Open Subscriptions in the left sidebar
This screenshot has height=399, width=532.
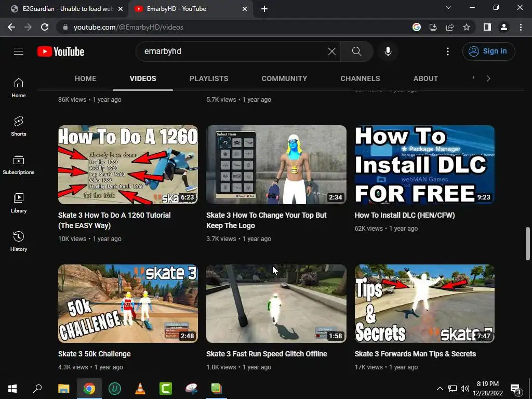(19, 165)
